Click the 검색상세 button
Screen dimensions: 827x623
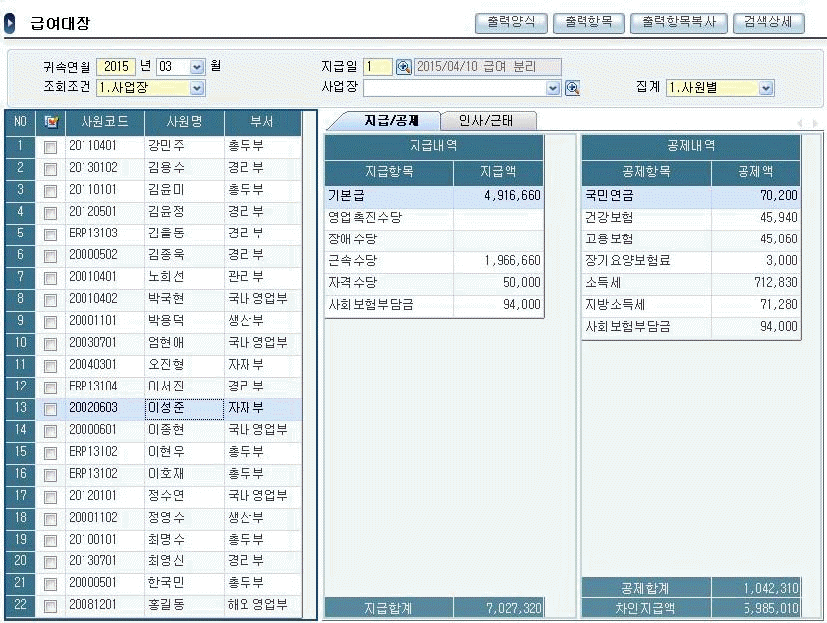click(768, 22)
